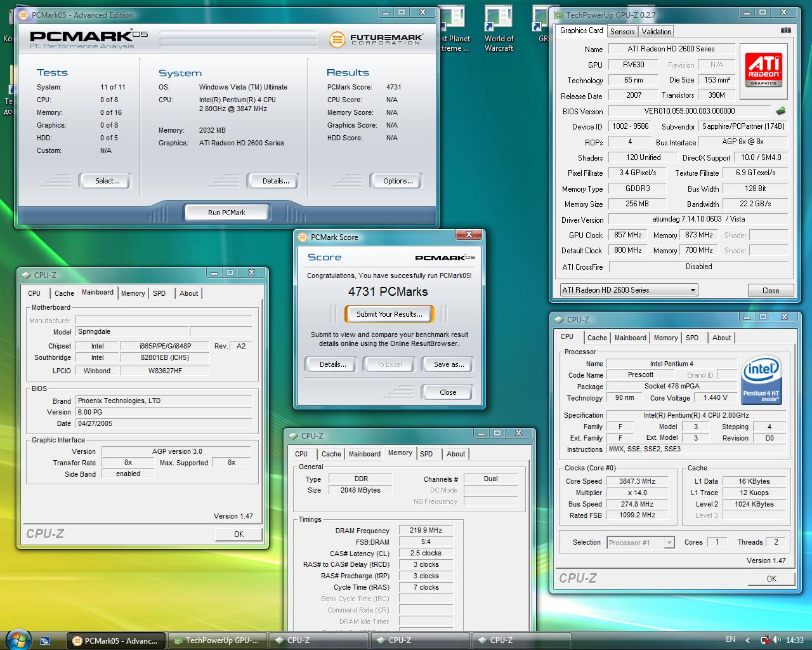
Task: Open the Memory tab in the Processor CPU-Z window
Action: (666, 338)
